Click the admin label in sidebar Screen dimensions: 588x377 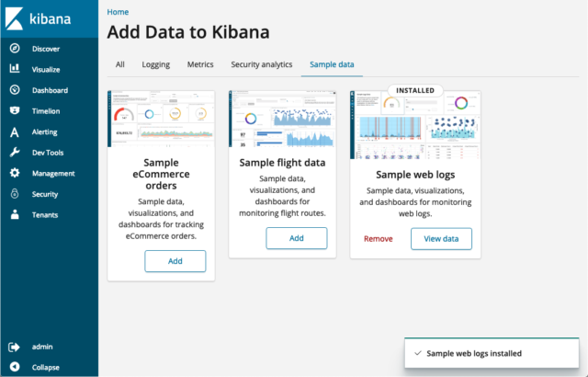coord(42,347)
